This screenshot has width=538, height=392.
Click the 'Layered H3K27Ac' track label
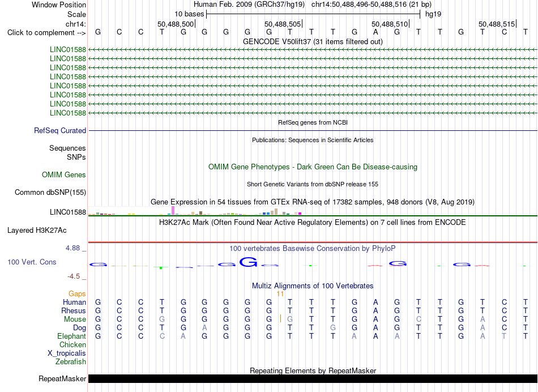coord(37,231)
